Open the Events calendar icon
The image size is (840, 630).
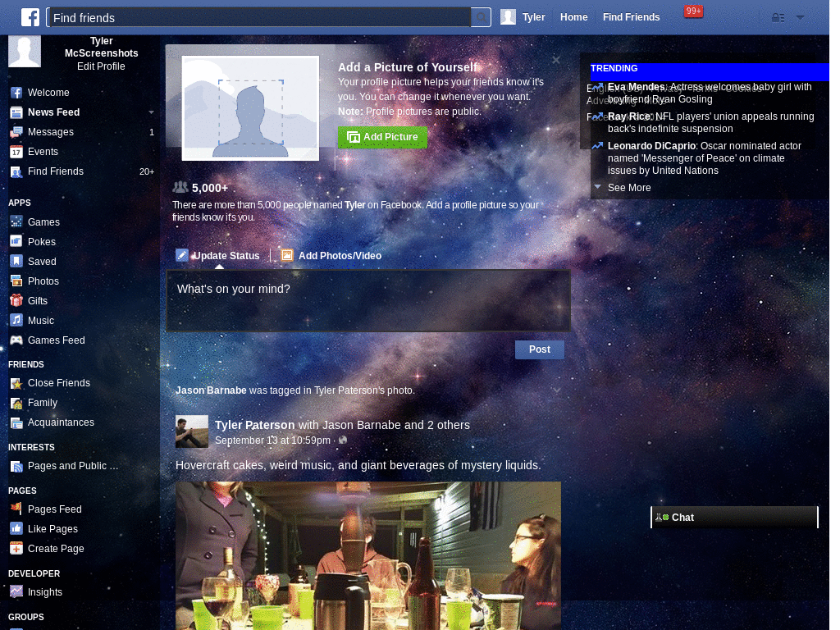[x=16, y=152]
